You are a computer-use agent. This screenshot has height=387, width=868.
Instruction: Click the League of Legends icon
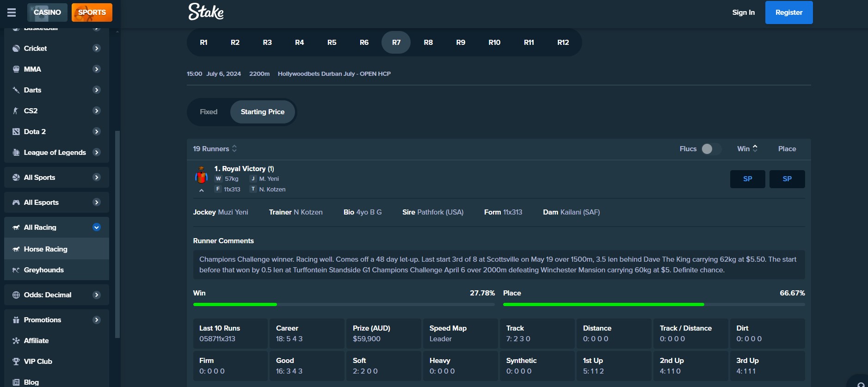pos(16,152)
